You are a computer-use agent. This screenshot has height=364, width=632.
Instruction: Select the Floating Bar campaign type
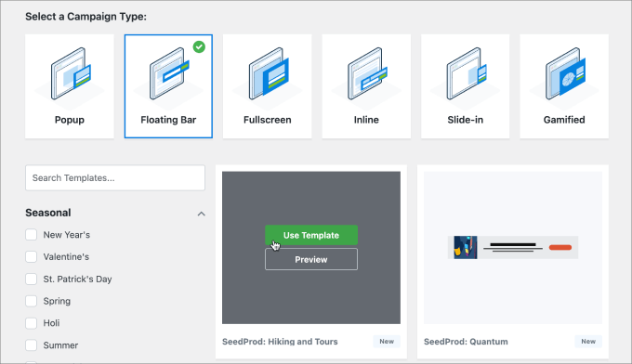168,86
